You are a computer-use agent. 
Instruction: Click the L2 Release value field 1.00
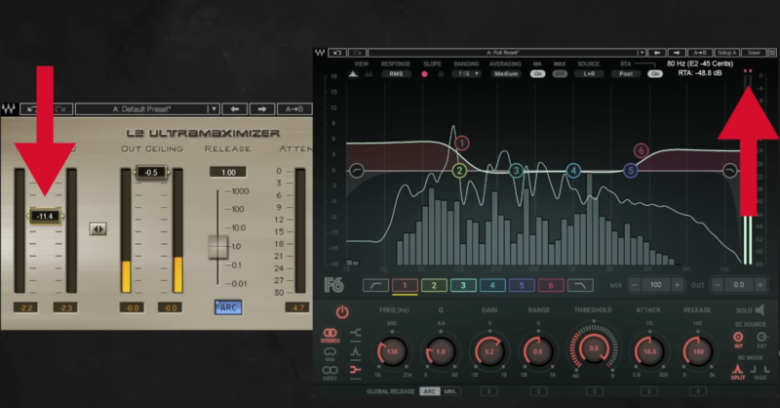point(228,172)
